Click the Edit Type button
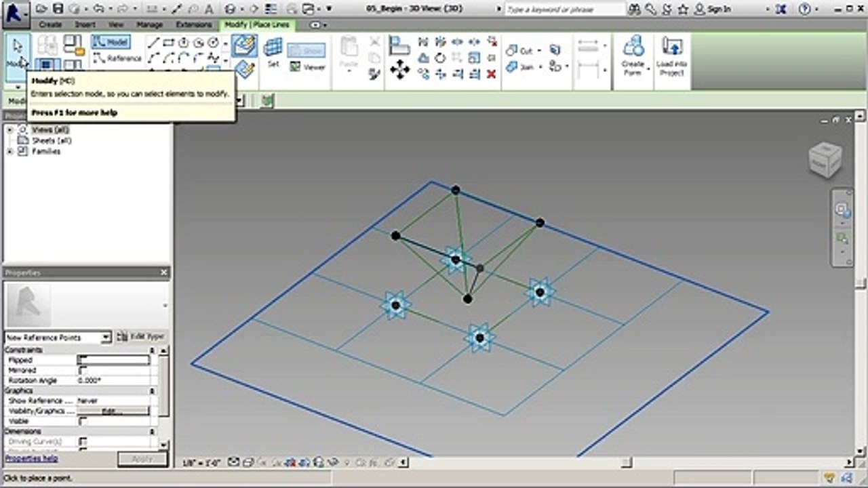This screenshot has height=488, width=868. 141,337
